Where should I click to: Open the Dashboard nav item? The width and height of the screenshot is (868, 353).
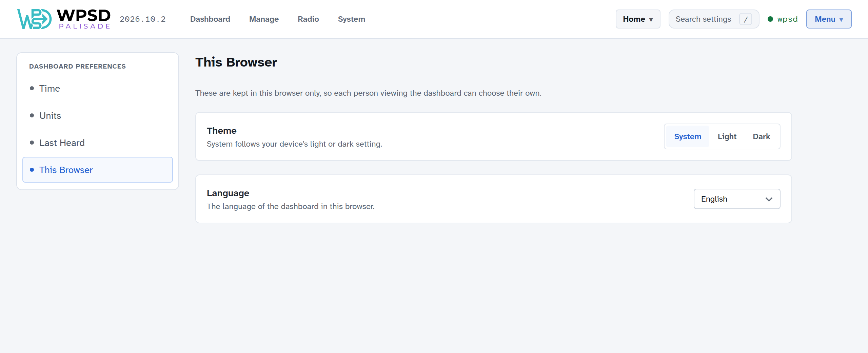click(x=210, y=19)
